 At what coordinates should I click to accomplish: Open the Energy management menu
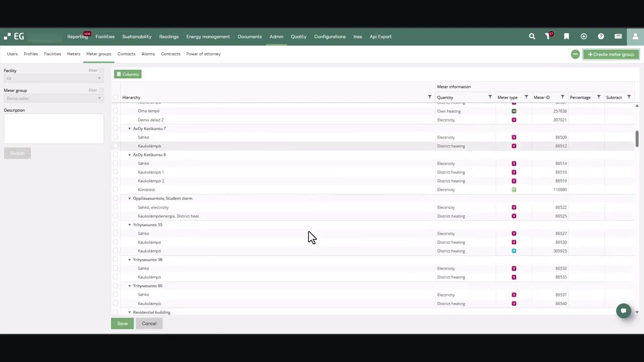point(208,36)
